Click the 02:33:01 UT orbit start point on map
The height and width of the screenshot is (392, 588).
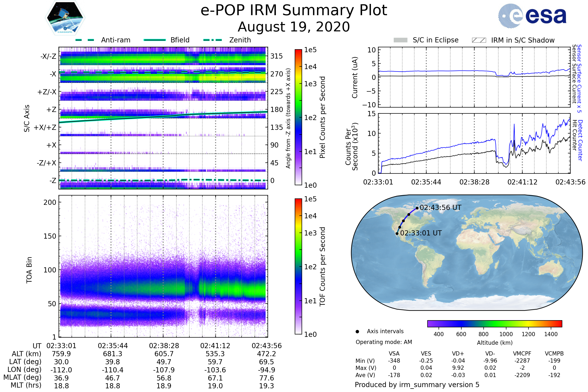397,233
